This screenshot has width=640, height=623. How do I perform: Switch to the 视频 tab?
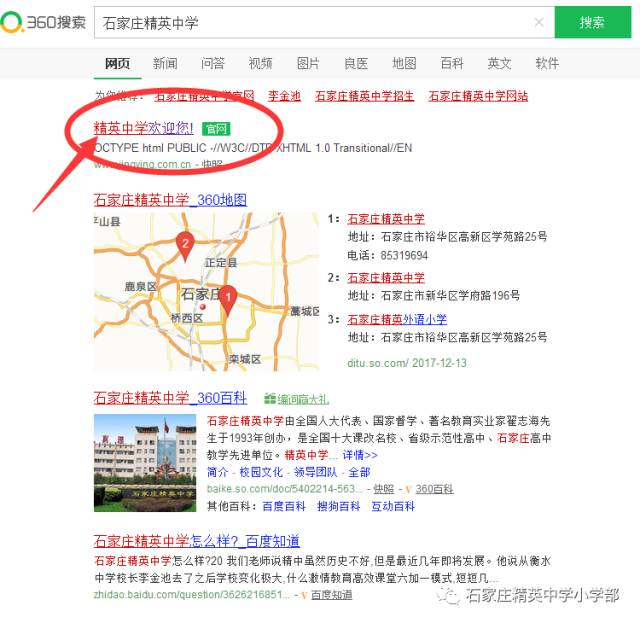click(x=260, y=63)
